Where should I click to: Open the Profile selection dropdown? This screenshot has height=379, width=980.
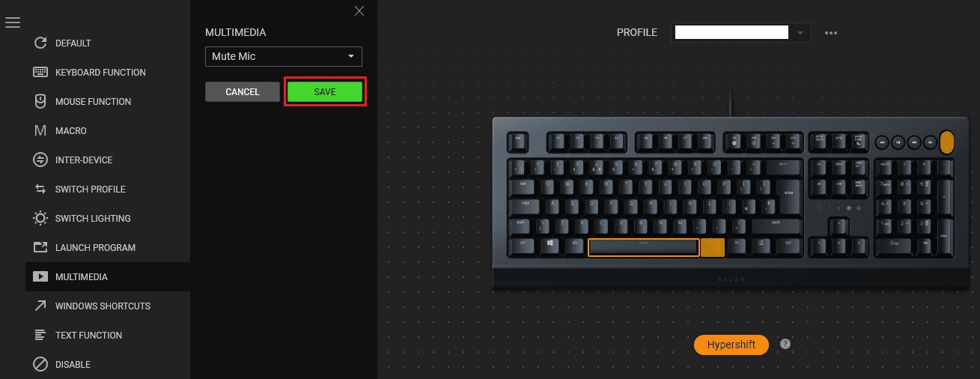tap(741, 32)
